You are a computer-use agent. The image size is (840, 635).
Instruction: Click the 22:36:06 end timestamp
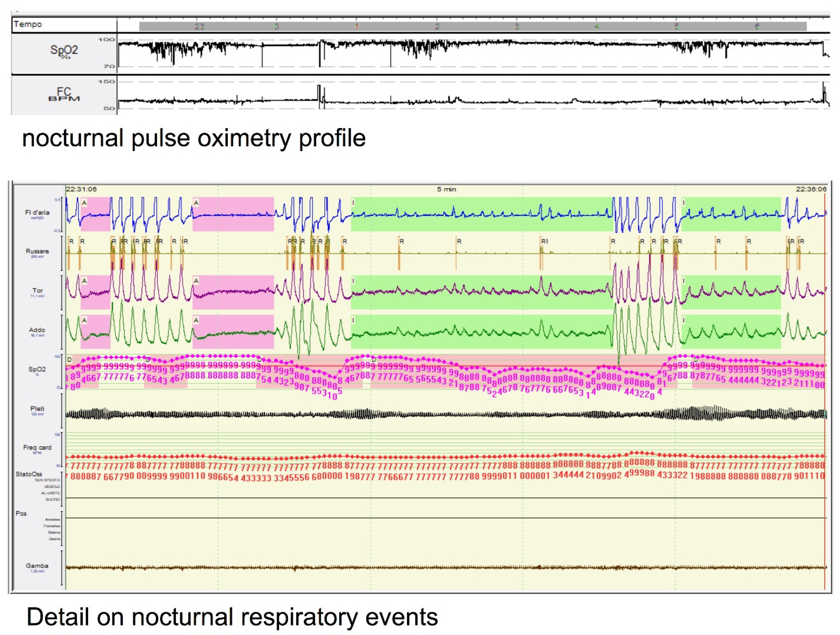(x=811, y=189)
